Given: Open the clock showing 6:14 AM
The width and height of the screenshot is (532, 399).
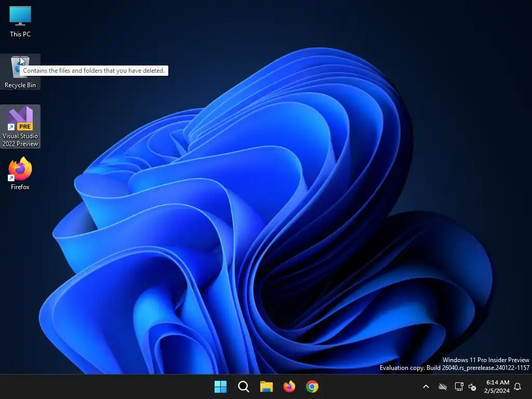Looking at the screenshot, I should 498,382.
